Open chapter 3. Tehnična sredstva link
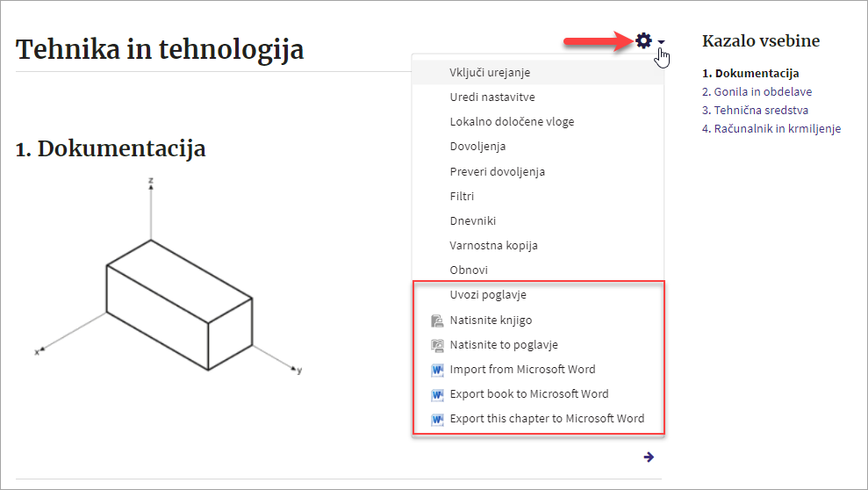Image resolution: width=868 pixels, height=490 pixels. tap(755, 110)
